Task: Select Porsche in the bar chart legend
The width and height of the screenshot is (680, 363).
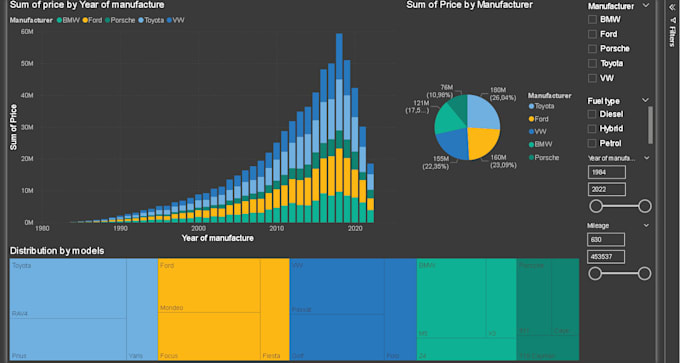Action: pos(120,20)
